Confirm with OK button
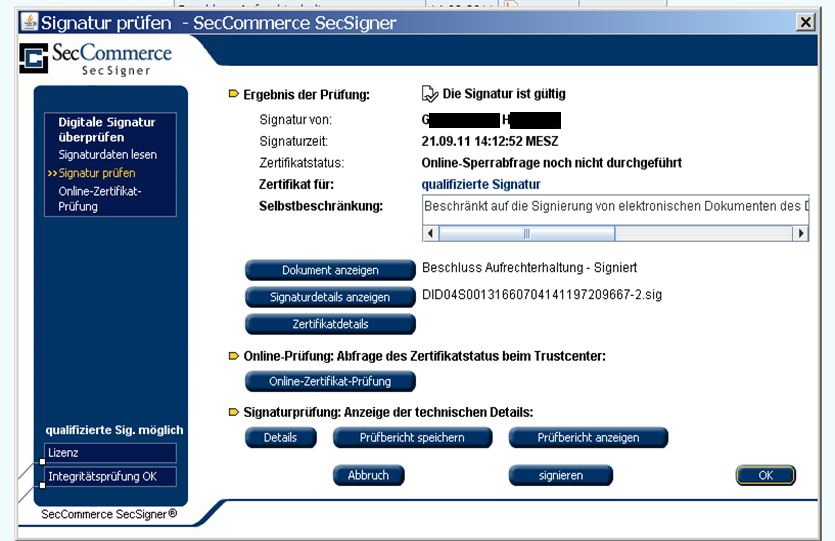The height and width of the screenshot is (541, 835). click(x=766, y=475)
